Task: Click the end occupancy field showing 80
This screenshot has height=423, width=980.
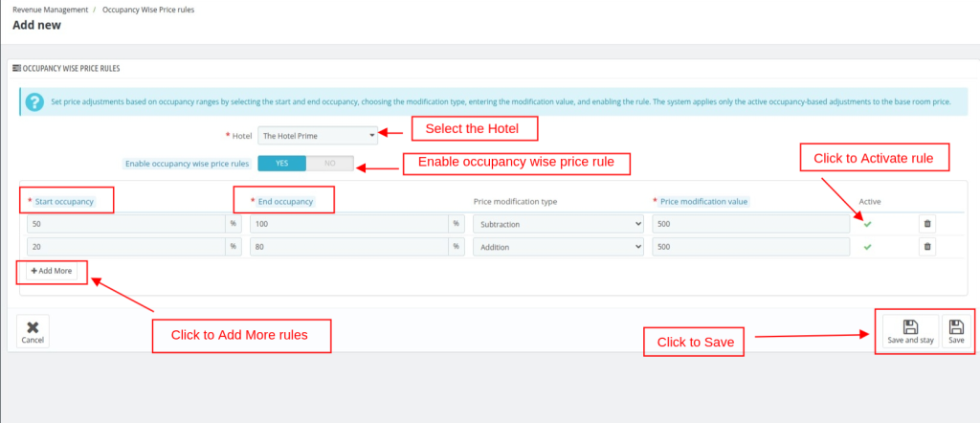Action: coord(348,246)
